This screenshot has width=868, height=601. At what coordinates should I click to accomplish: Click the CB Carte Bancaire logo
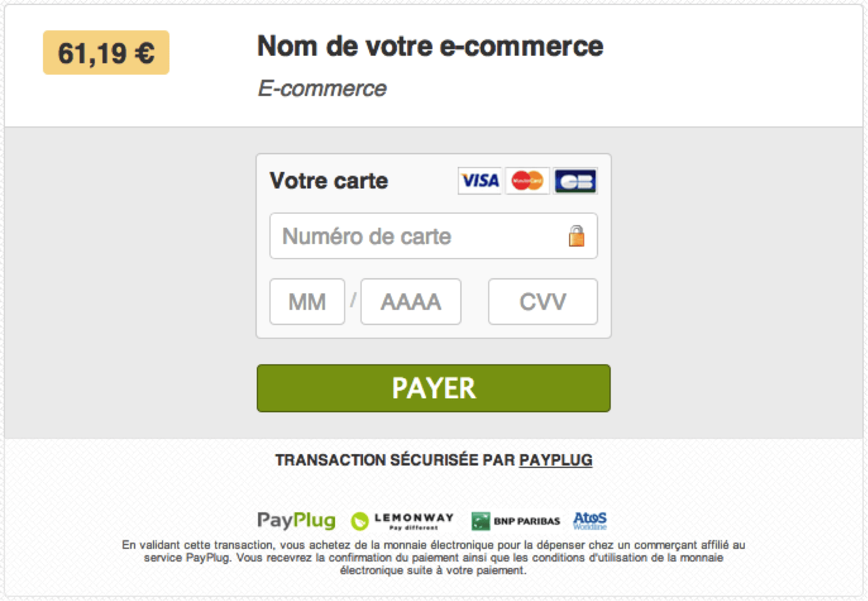pos(574,180)
